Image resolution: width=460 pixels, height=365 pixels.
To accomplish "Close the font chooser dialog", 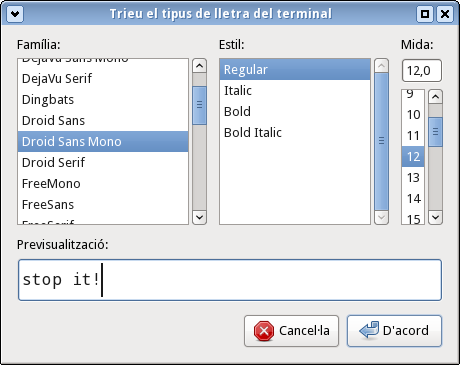I will (x=445, y=14).
